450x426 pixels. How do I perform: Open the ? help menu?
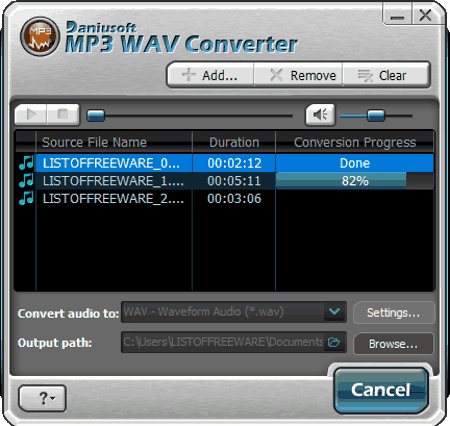tap(43, 398)
